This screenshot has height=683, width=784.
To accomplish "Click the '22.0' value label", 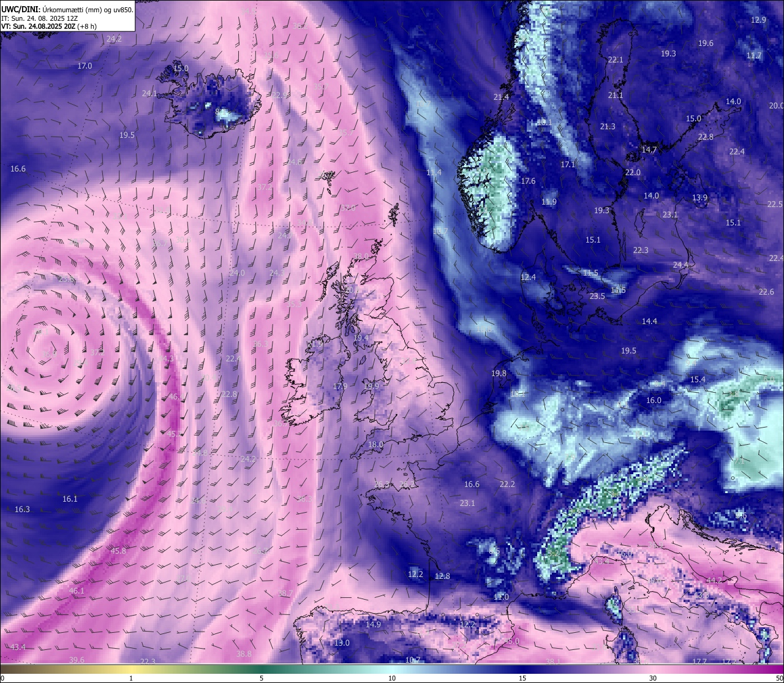I will coord(633,172).
